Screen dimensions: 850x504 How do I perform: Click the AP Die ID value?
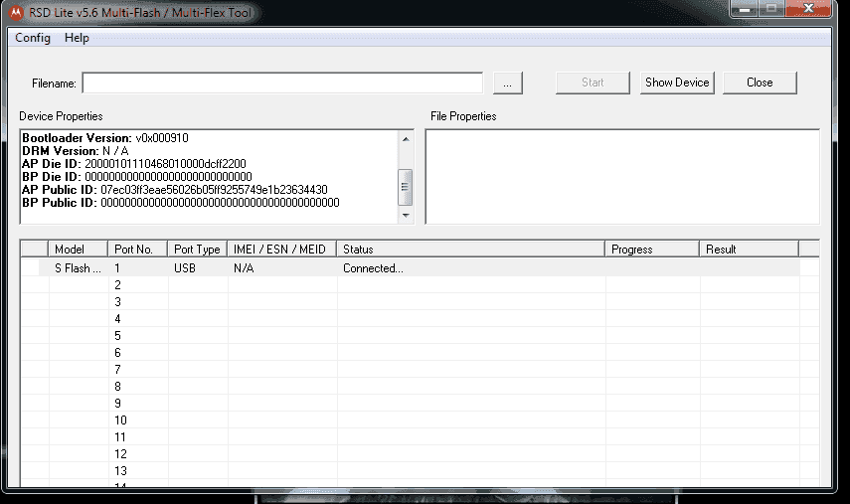(x=165, y=164)
